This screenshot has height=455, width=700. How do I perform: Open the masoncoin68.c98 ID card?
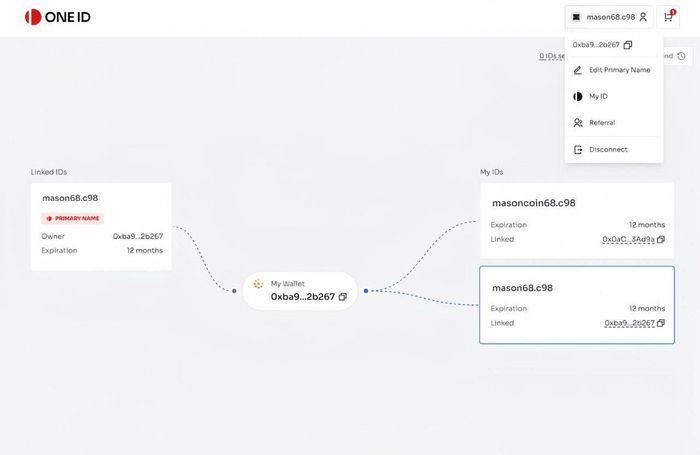tap(577, 221)
